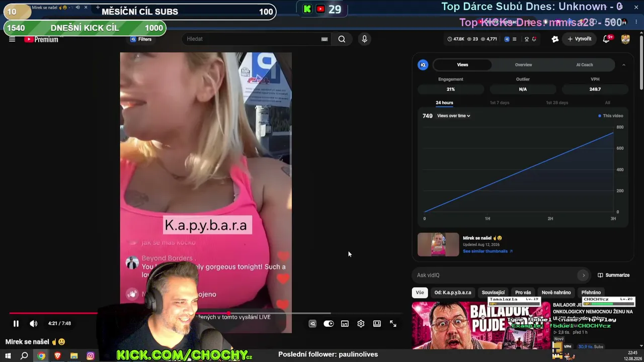Toggle the autoplay switch
This screenshot has height=362, width=644.
coord(329,324)
